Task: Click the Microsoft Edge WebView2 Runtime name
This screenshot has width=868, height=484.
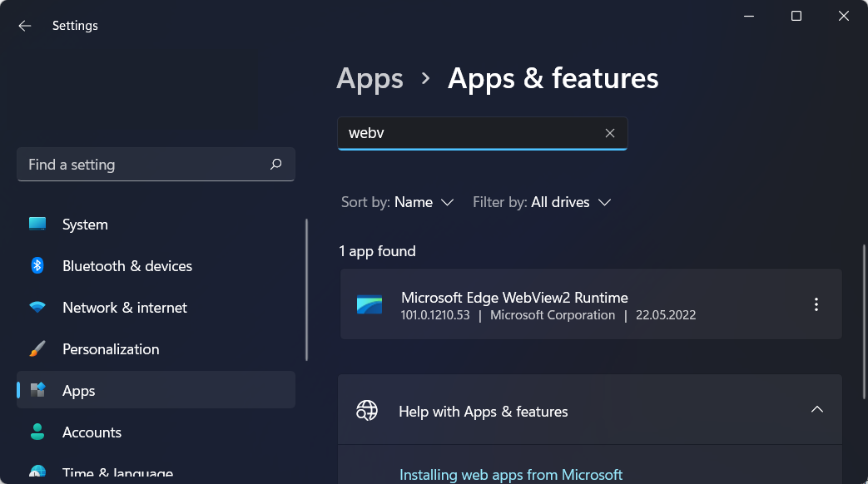Action: click(x=514, y=298)
